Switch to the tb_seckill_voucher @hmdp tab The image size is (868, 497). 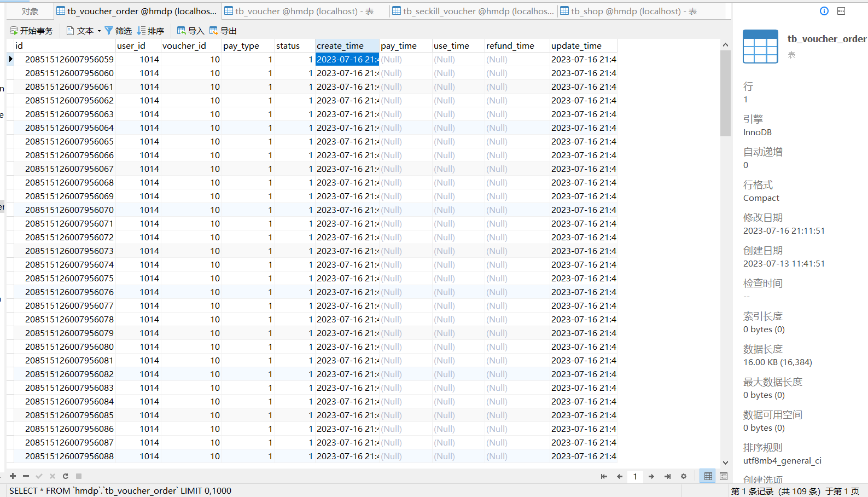click(473, 11)
